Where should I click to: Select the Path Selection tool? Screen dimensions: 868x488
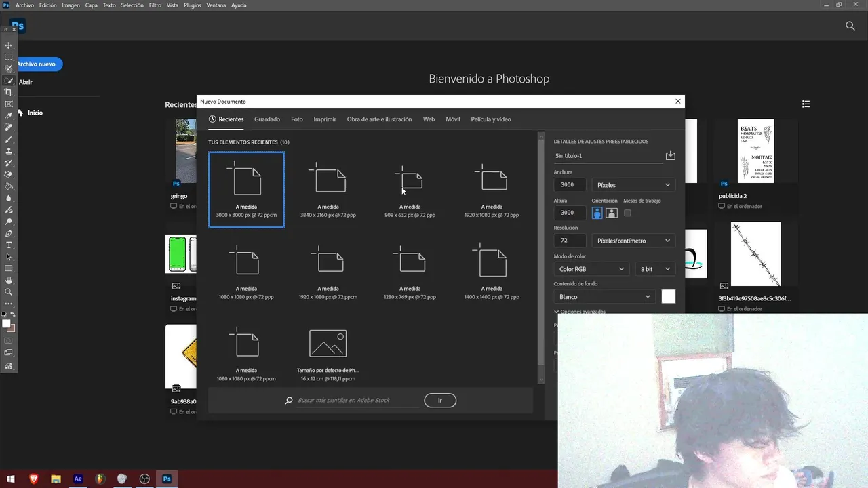pos(9,257)
